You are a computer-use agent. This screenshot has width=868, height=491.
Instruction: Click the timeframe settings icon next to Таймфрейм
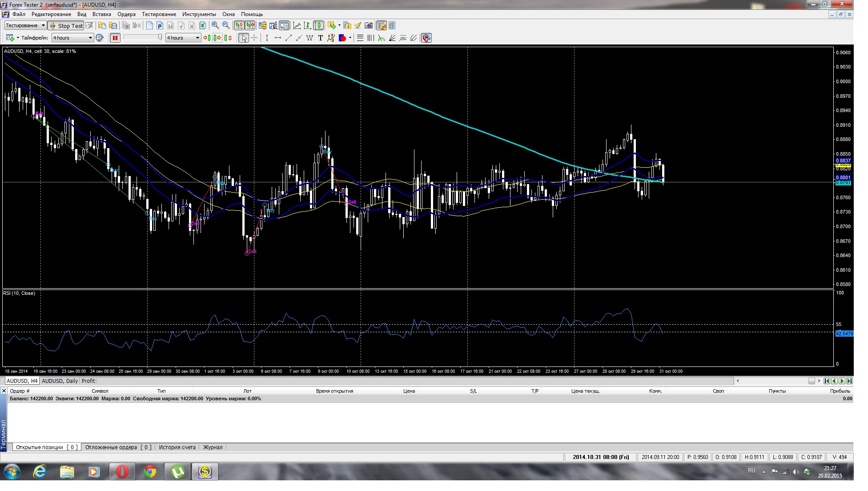[100, 38]
